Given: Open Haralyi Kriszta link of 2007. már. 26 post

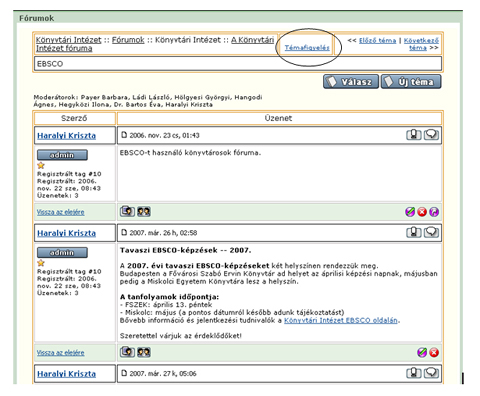Looking at the screenshot, I should click(x=66, y=233).
